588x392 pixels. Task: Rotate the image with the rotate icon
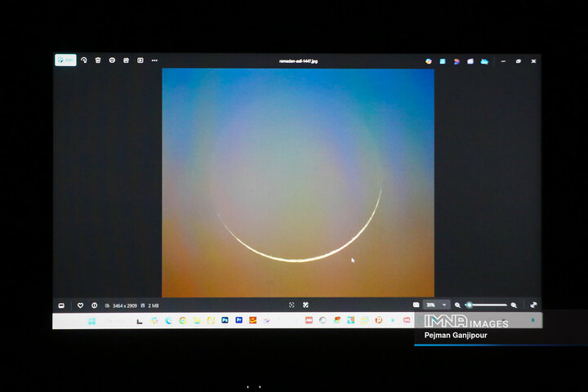[x=83, y=60]
